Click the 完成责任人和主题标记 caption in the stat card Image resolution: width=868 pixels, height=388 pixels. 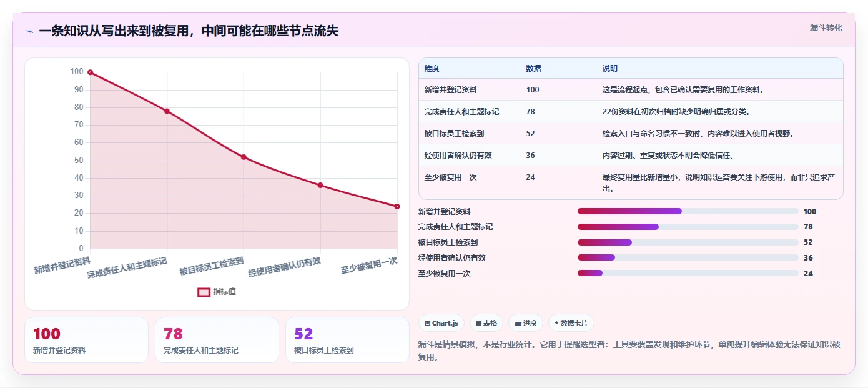click(x=201, y=351)
